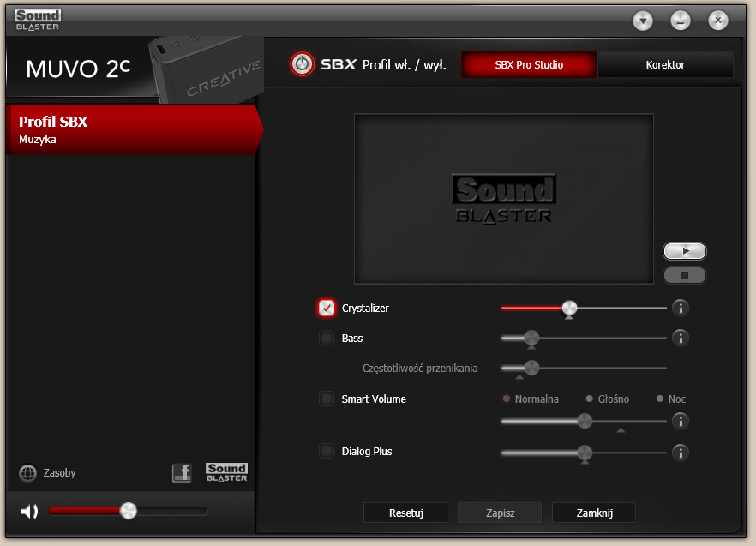The width and height of the screenshot is (756, 546).
Task: Click the Facebook icon
Action: point(182,472)
